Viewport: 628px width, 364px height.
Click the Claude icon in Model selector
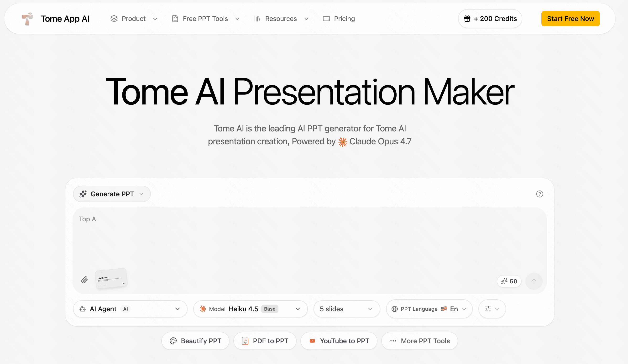[203, 309]
